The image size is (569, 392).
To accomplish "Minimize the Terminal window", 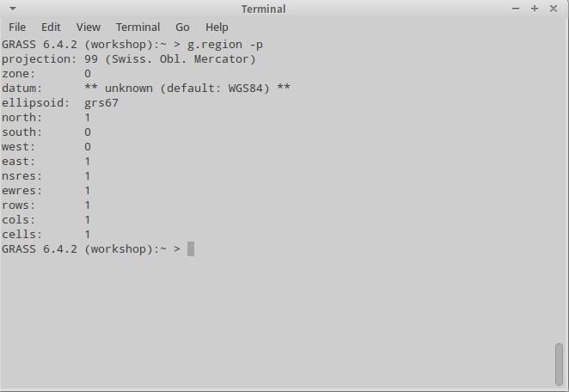I will click(x=516, y=9).
